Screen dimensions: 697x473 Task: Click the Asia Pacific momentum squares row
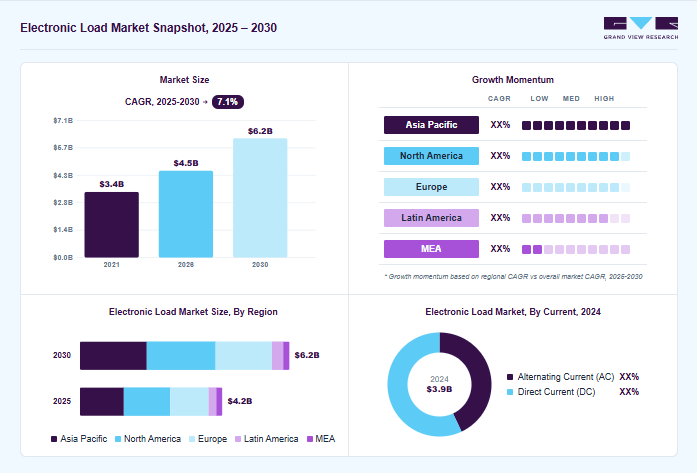click(x=576, y=125)
